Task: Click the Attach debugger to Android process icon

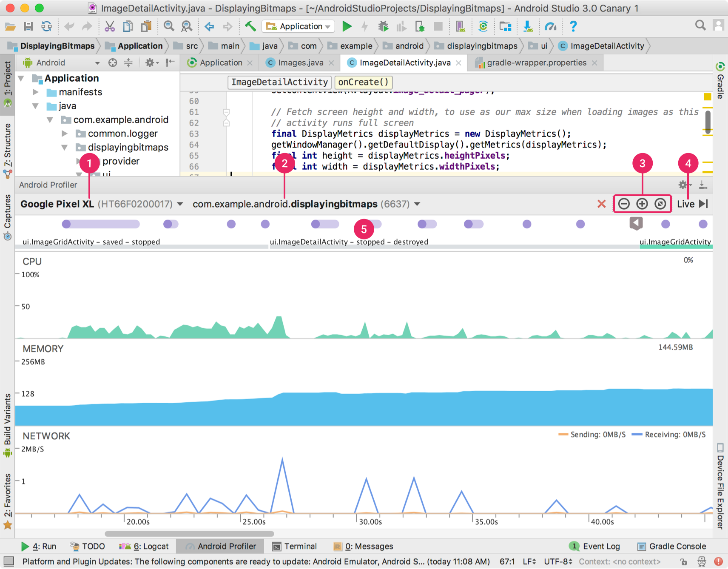Action: (420, 26)
